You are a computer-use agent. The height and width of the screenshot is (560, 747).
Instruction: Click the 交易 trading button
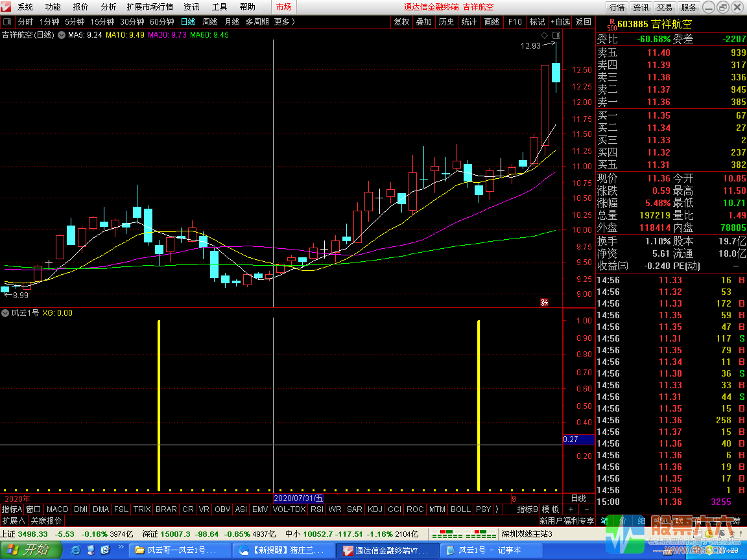[665, 7]
